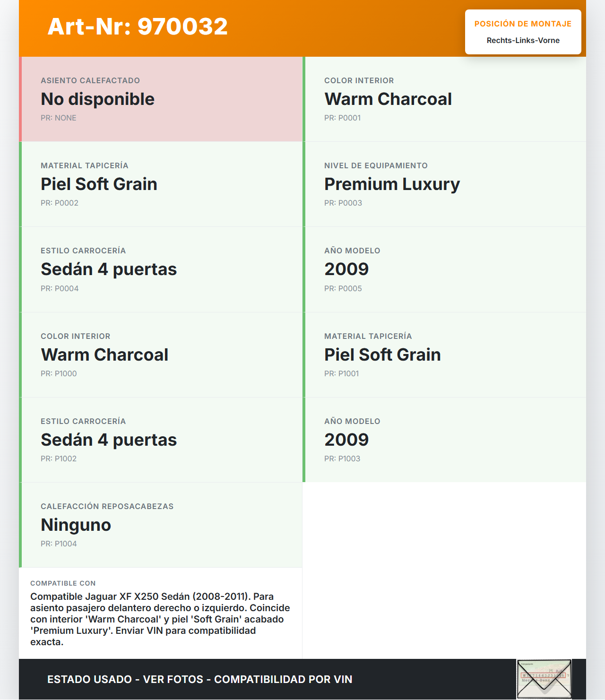Screen dimensions: 605x700
Task: Click the Rechts-Links-Vorne position text
Action: coord(523,41)
